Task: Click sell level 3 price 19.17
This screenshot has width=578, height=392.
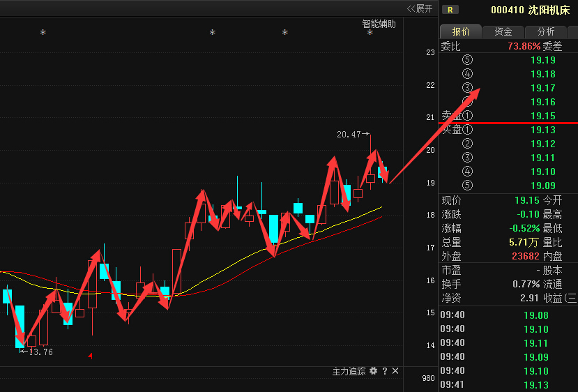Action: click(543, 88)
